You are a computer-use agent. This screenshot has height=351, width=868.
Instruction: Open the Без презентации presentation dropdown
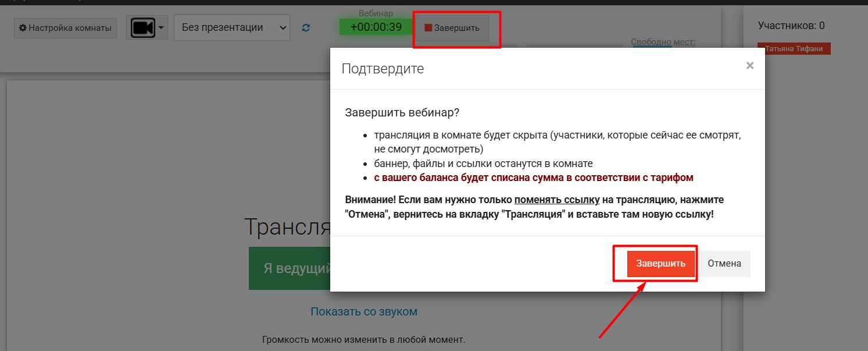pos(231,27)
